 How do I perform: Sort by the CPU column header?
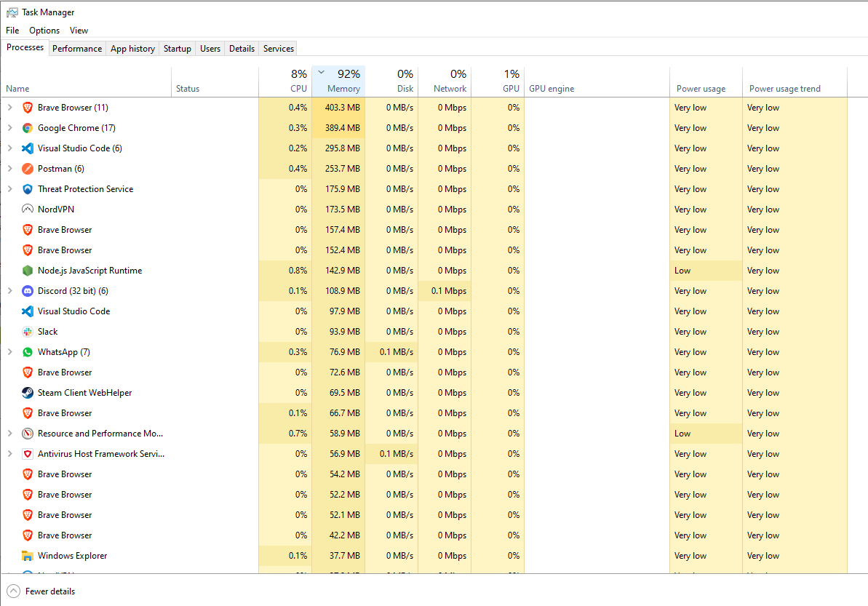[286, 82]
